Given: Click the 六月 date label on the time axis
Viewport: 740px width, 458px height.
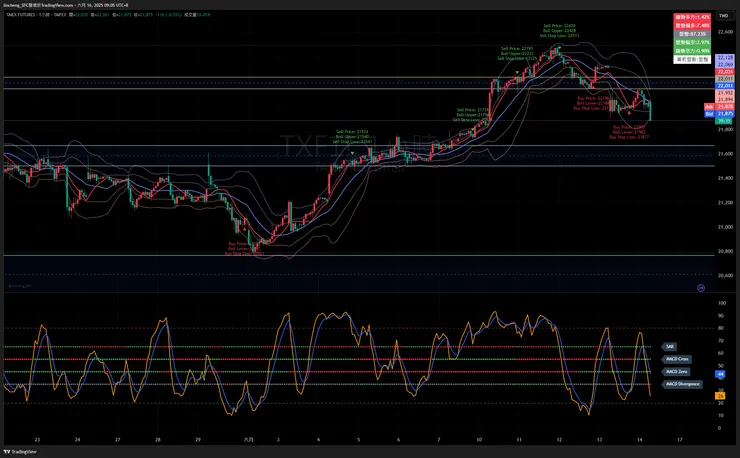Looking at the screenshot, I should click(248, 440).
